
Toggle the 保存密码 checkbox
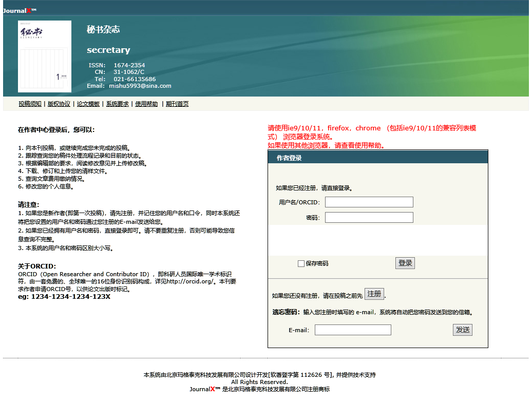(301, 263)
